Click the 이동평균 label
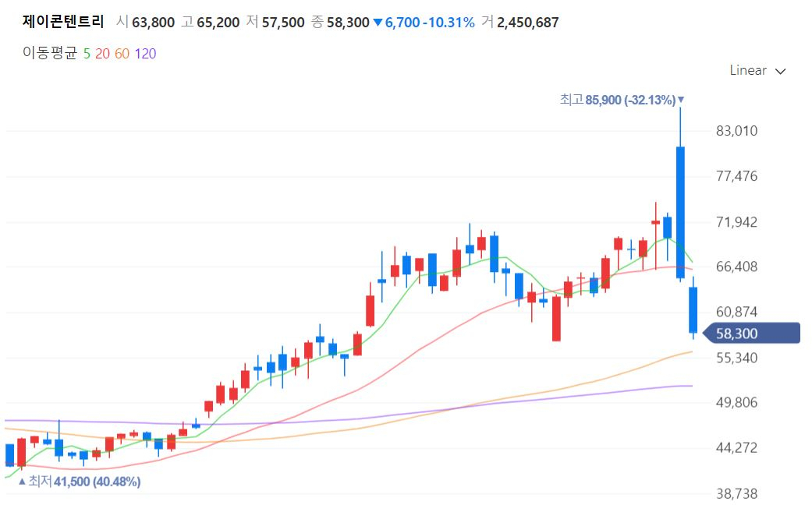812x505 pixels. click(50, 53)
